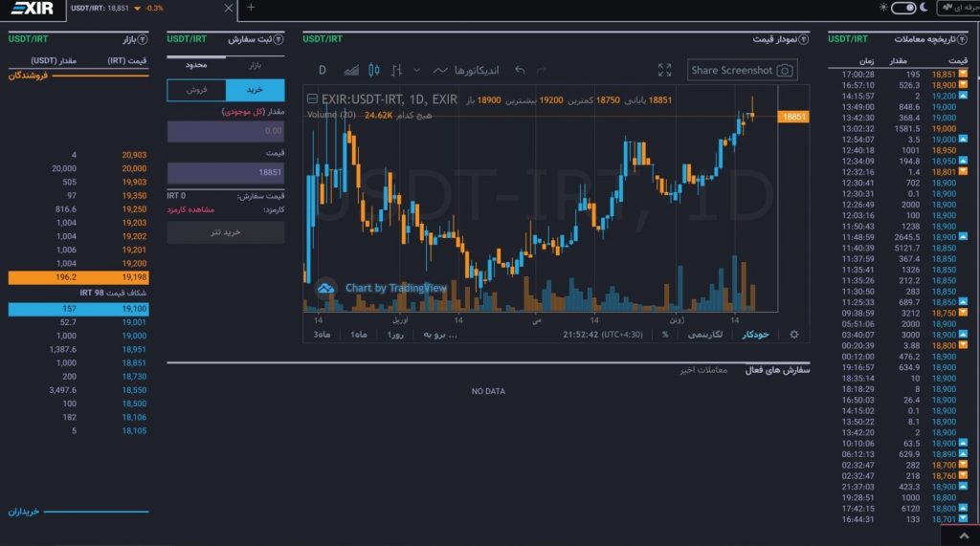Click Share Screenshot button
This screenshot has height=546, width=980.
[742, 70]
